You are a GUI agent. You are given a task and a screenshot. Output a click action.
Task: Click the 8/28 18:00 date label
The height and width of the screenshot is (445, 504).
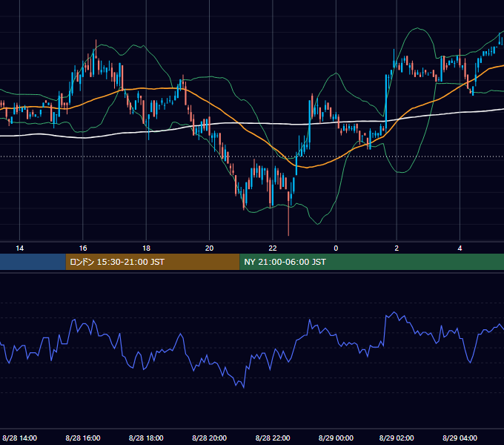click(146, 438)
